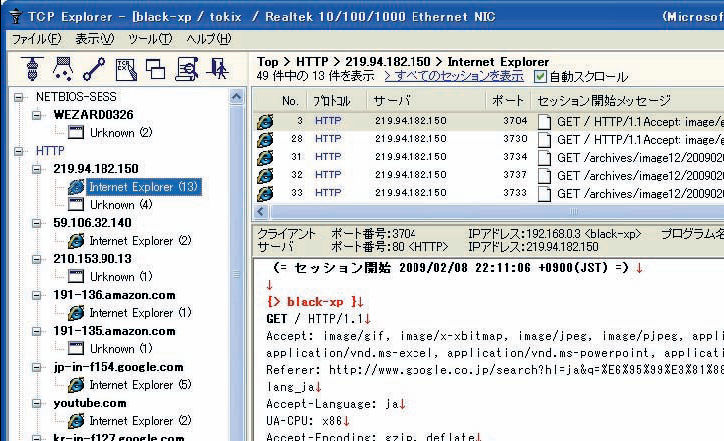This screenshot has width=724, height=441.
Task: Click the セッション開始メッセージ column header
Action: point(604,101)
